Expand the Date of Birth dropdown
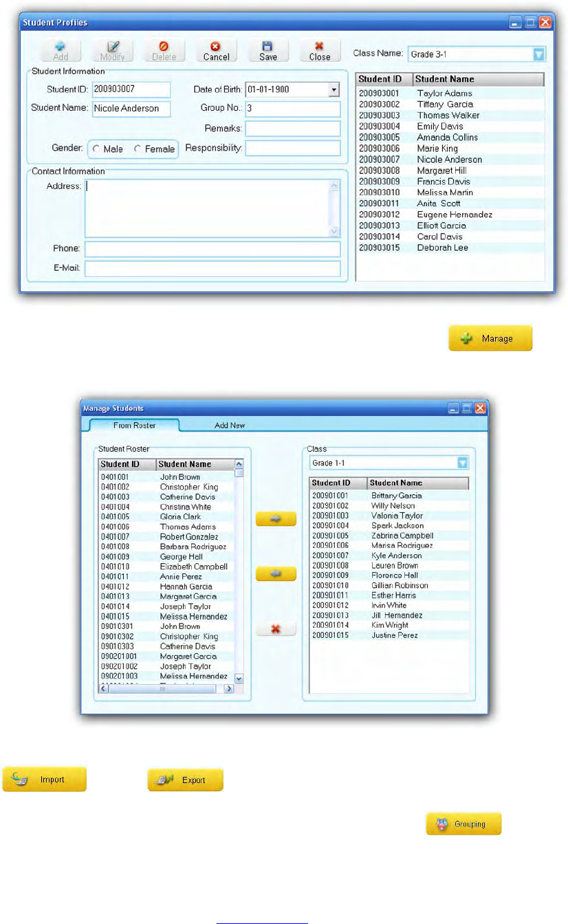Screen dimensions: 568x924 334,89
